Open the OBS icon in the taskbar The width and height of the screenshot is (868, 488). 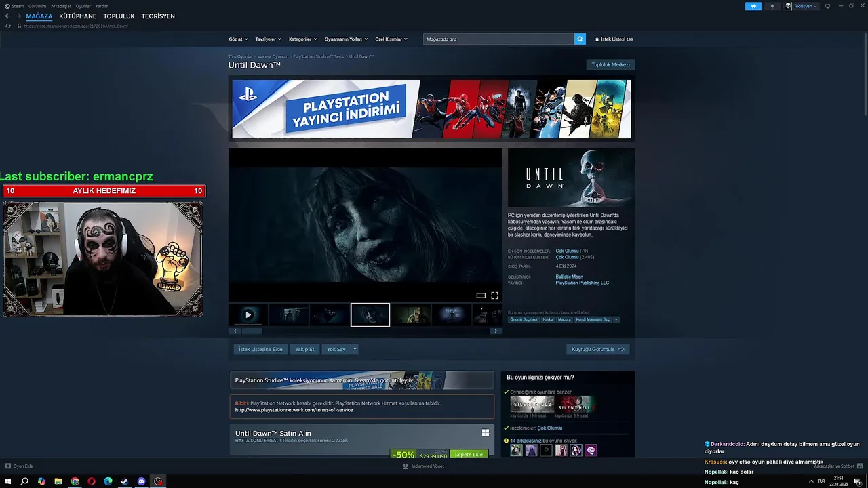158,481
